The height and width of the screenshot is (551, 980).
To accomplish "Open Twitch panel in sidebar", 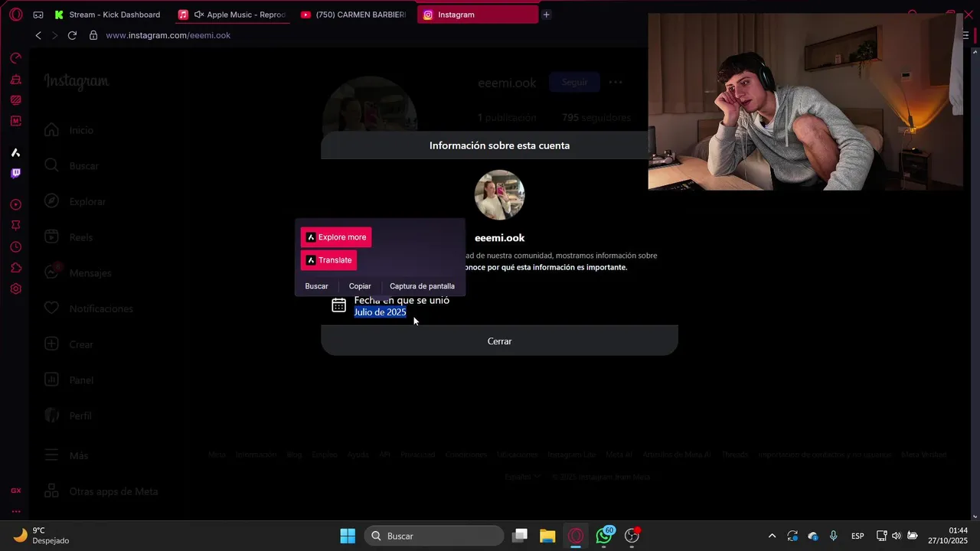I will pos(15,173).
